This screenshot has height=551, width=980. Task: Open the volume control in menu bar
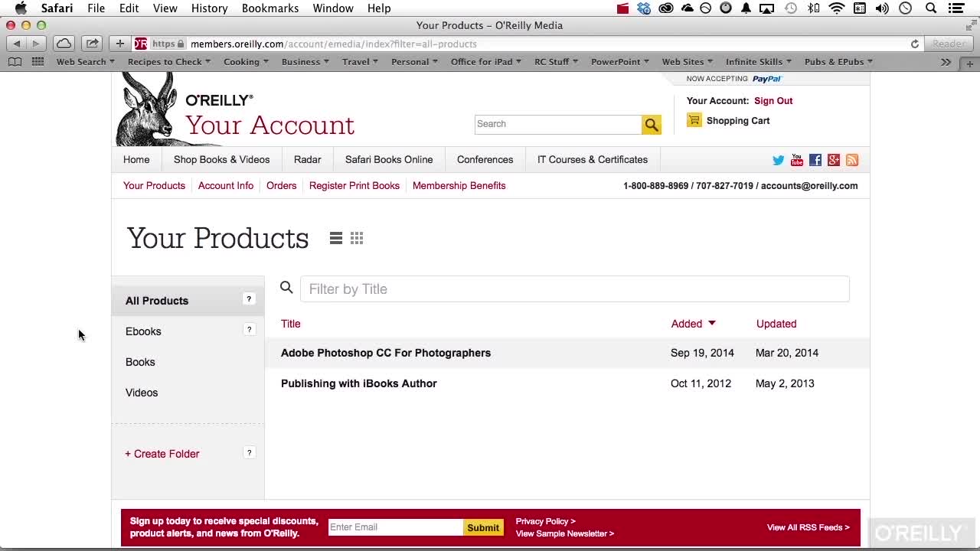click(882, 8)
